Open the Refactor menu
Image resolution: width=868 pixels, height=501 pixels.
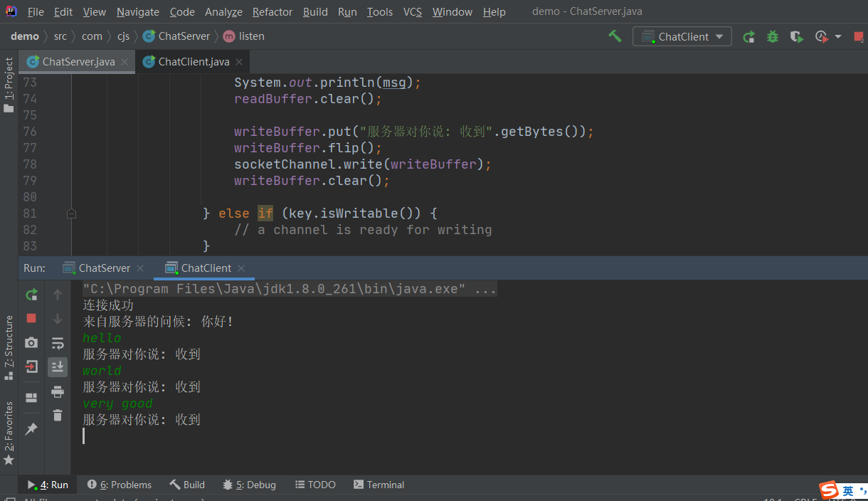coord(272,12)
